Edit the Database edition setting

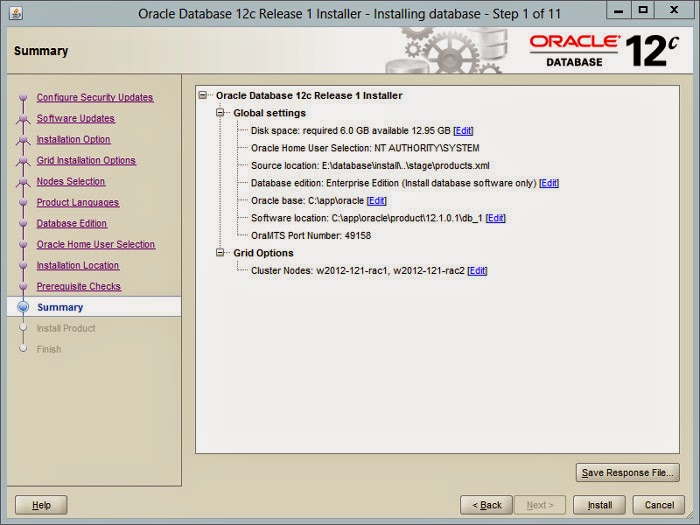click(549, 183)
